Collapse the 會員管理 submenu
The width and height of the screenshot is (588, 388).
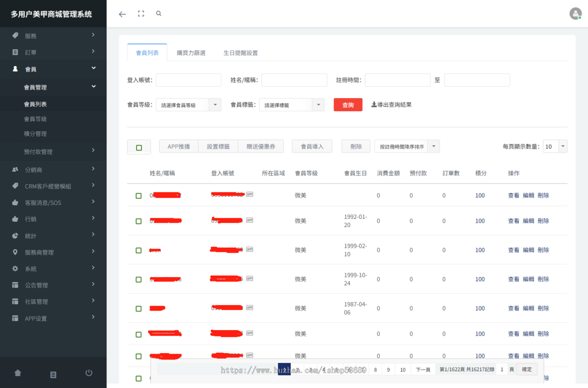(53, 87)
